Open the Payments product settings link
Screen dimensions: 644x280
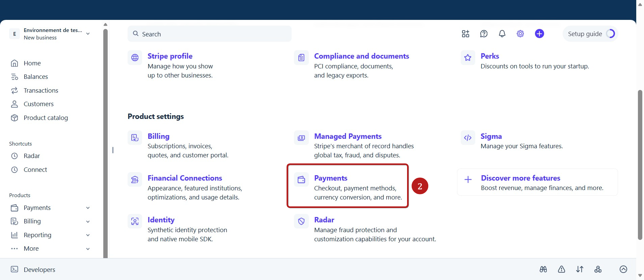[x=331, y=178]
